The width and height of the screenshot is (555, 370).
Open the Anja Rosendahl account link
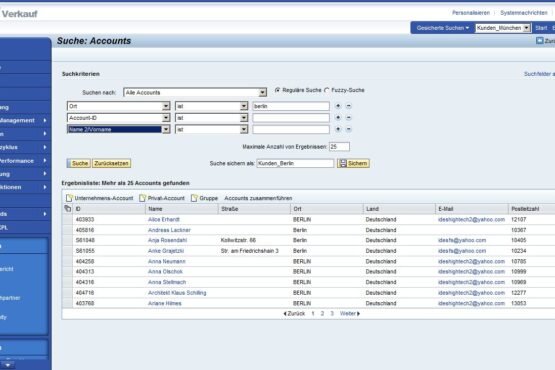click(167, 240)
